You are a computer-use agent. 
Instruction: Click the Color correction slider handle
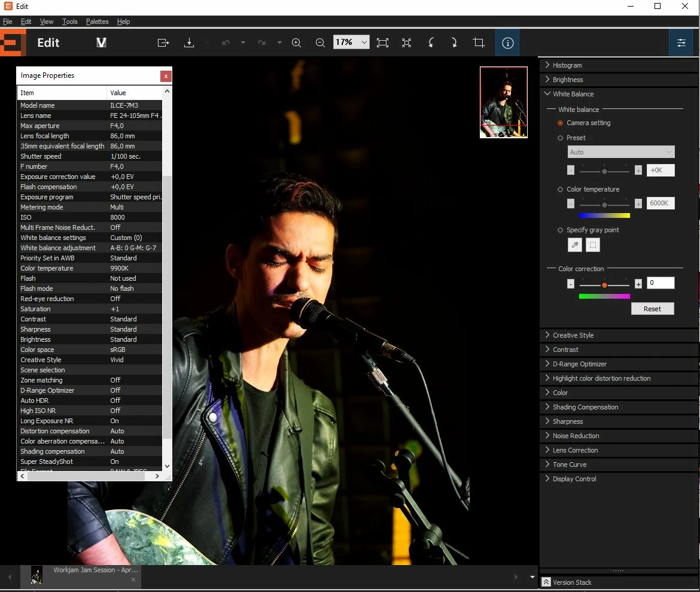coord(604,284)
